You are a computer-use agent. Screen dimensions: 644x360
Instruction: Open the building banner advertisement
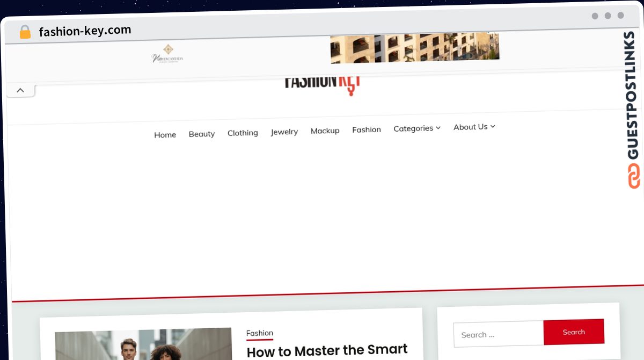coord(414,47)
